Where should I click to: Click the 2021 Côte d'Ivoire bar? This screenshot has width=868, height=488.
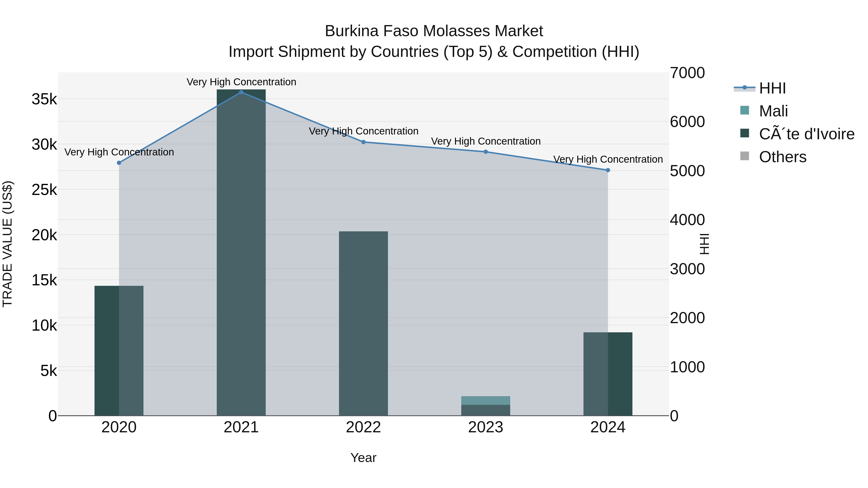pyautogui.click(x=241, y=253)
